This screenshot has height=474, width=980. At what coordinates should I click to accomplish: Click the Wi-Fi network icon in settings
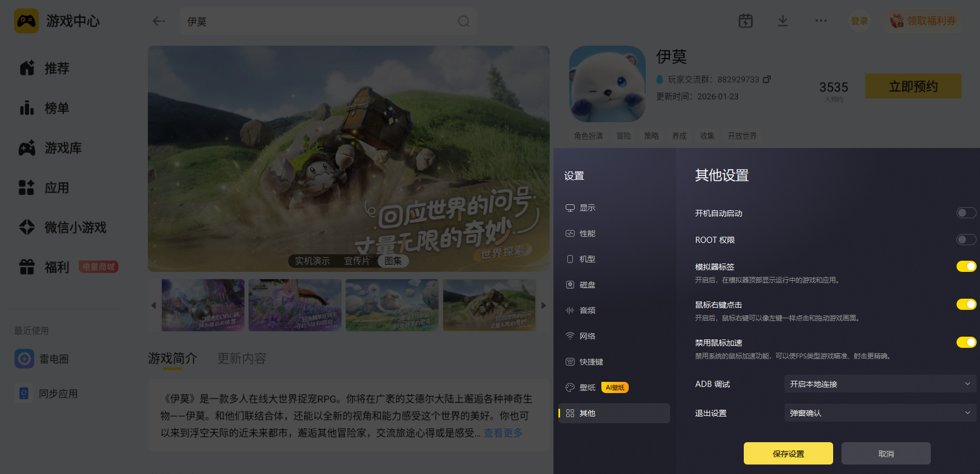pyautogui.click(x=570, y=336)
